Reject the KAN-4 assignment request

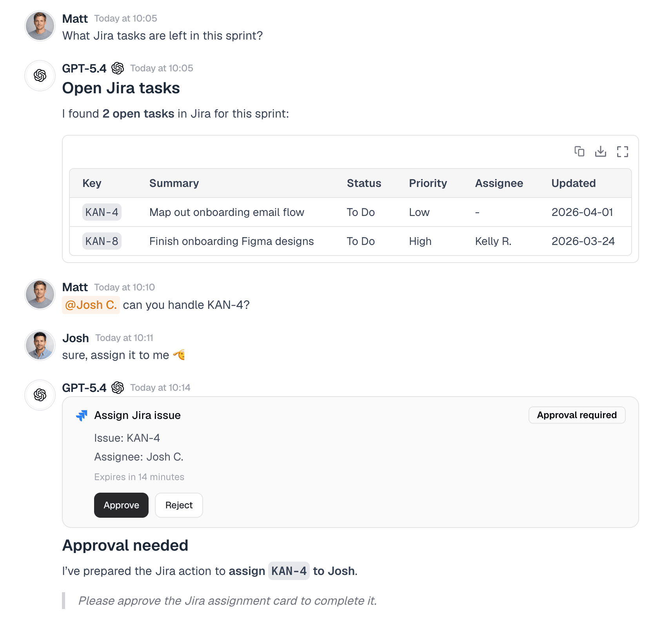coord(179,505)
